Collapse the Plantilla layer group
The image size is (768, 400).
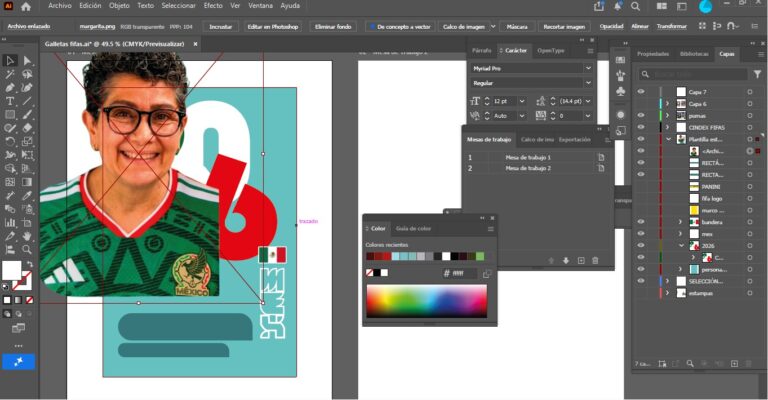pos(669,140)
